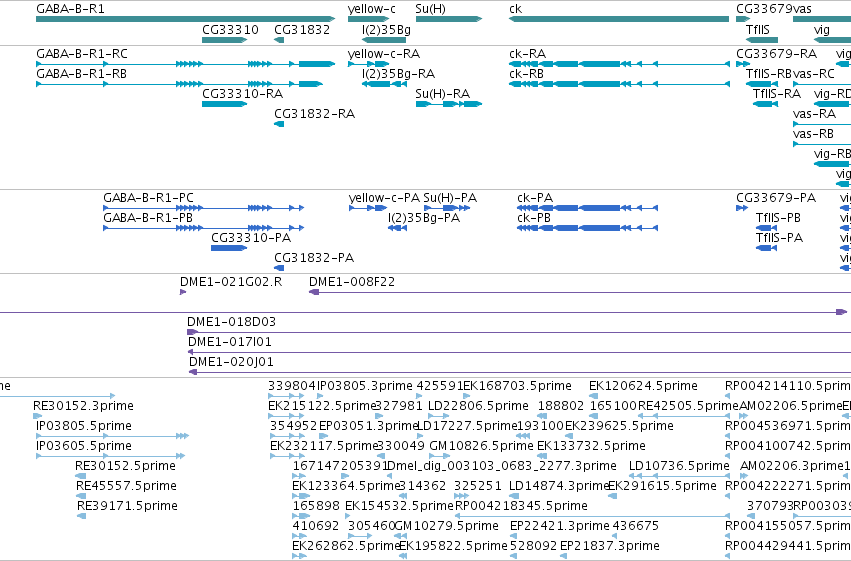Screen dimensions: 851x561
Task: Select the RE45557.5prime EST label
Action: pyautogui.click(x=126, y=487)
